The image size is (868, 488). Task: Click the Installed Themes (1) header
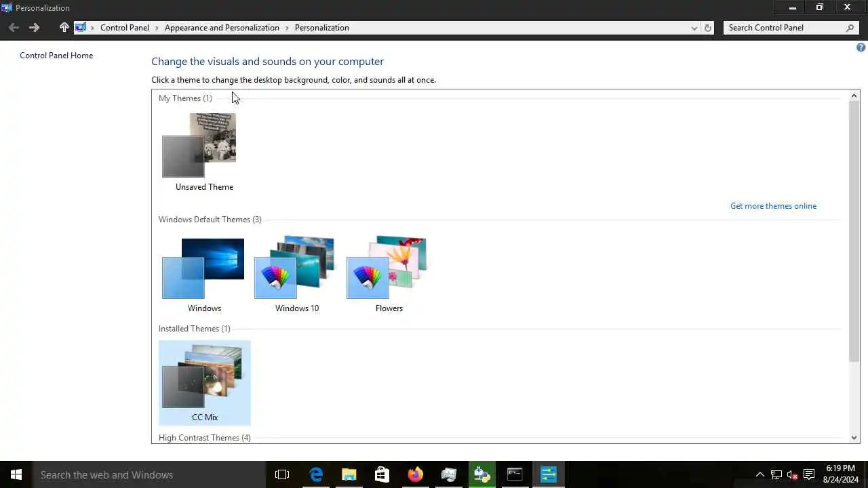click(x=195, y=329)
